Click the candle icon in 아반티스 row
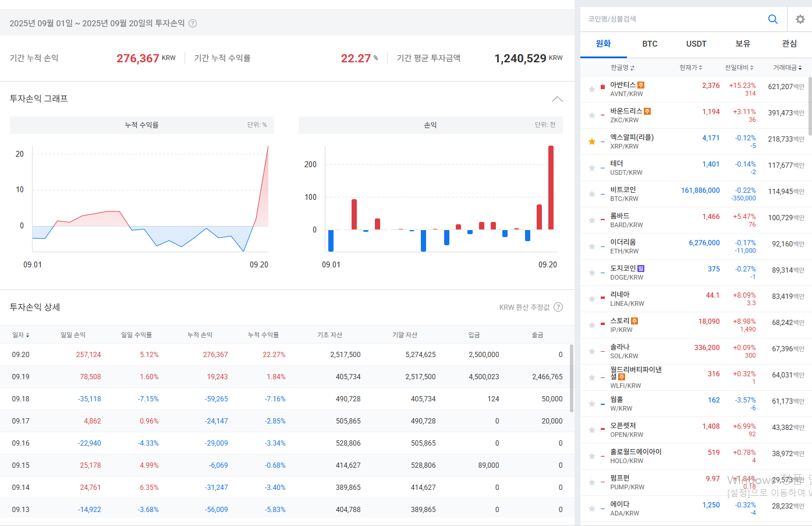 [602, 87]
